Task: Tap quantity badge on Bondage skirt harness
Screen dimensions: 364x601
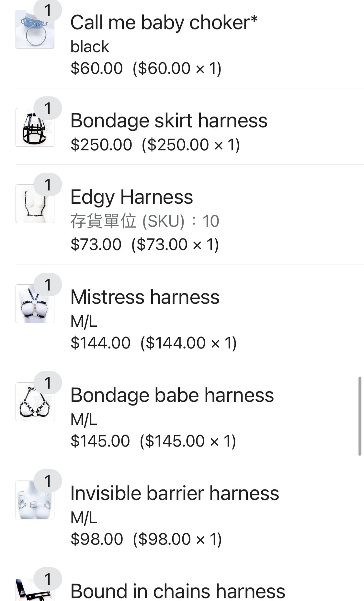Action: tap(48, 108)
